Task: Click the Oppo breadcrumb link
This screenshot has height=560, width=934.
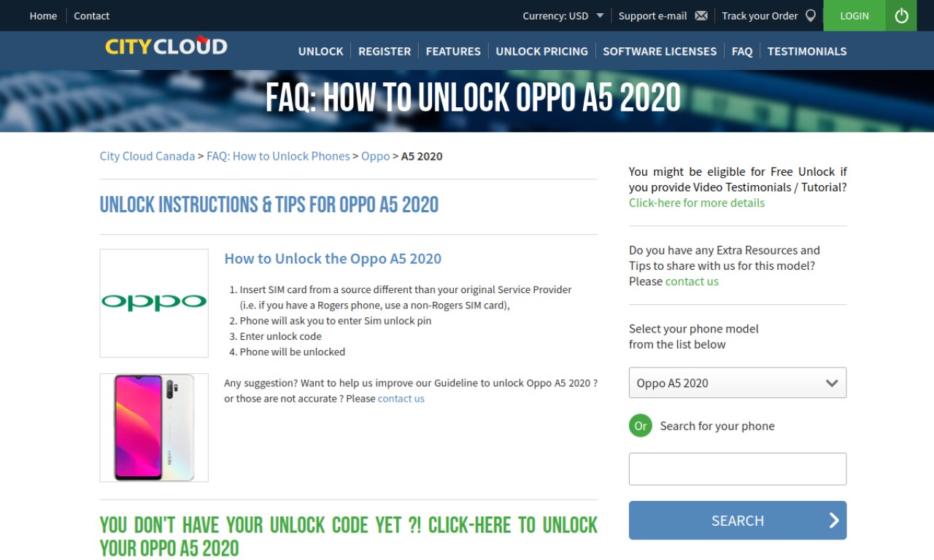Action: point(376,156)
